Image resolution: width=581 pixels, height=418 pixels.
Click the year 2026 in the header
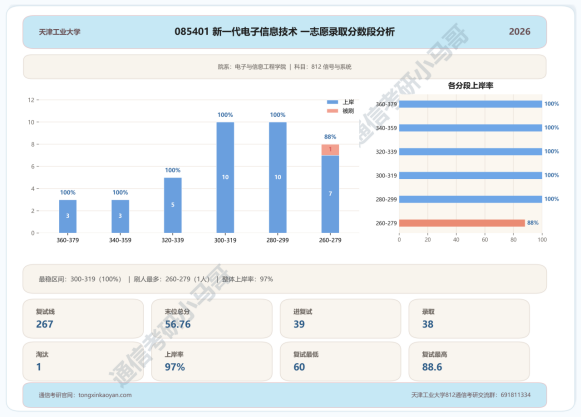point(519,32)
